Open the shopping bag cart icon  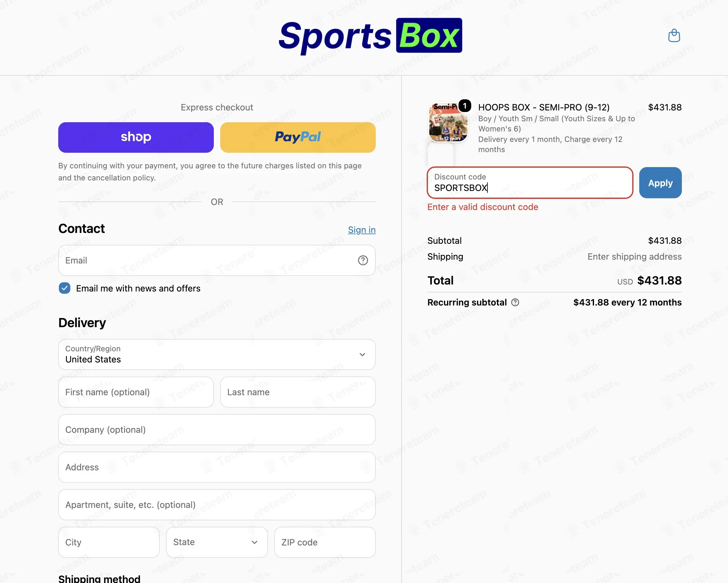coord(674,35)
